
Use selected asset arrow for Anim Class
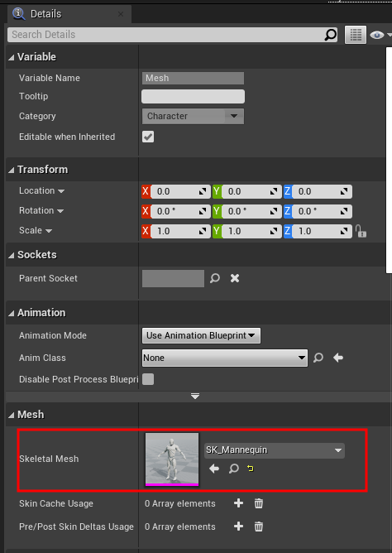[338, 358]
